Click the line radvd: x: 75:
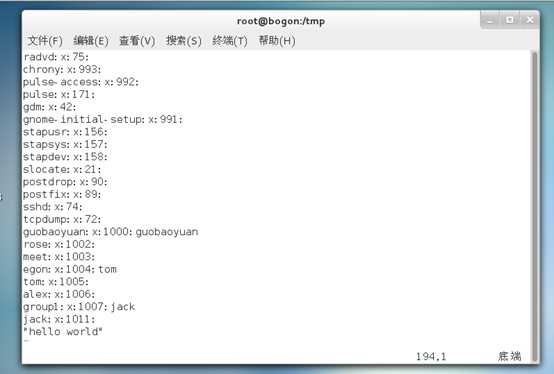554x374 pixels. [x=56, y=57]
